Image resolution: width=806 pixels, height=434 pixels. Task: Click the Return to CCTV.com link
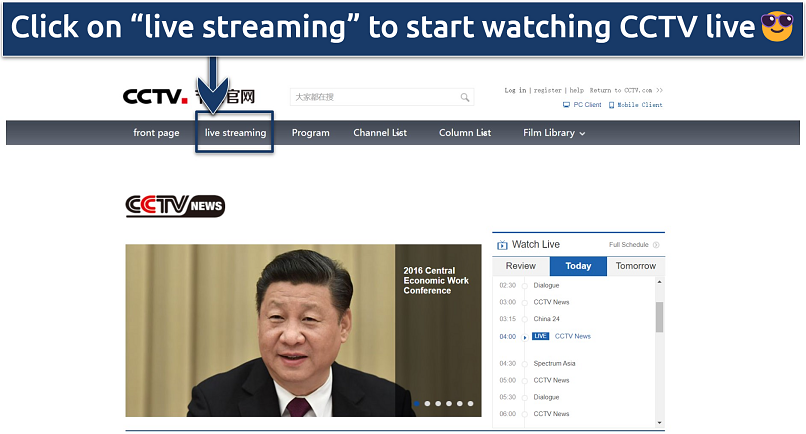620,90
